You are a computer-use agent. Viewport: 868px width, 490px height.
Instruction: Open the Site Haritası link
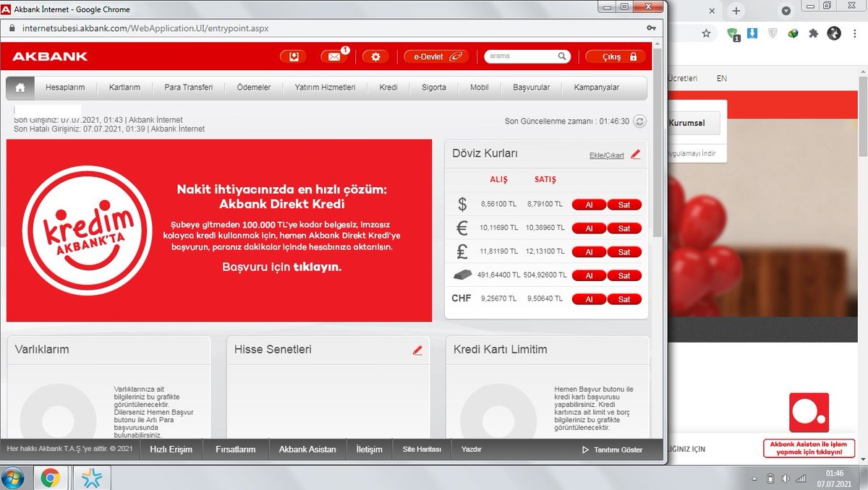pyautogui.click(x=422, y=450)
